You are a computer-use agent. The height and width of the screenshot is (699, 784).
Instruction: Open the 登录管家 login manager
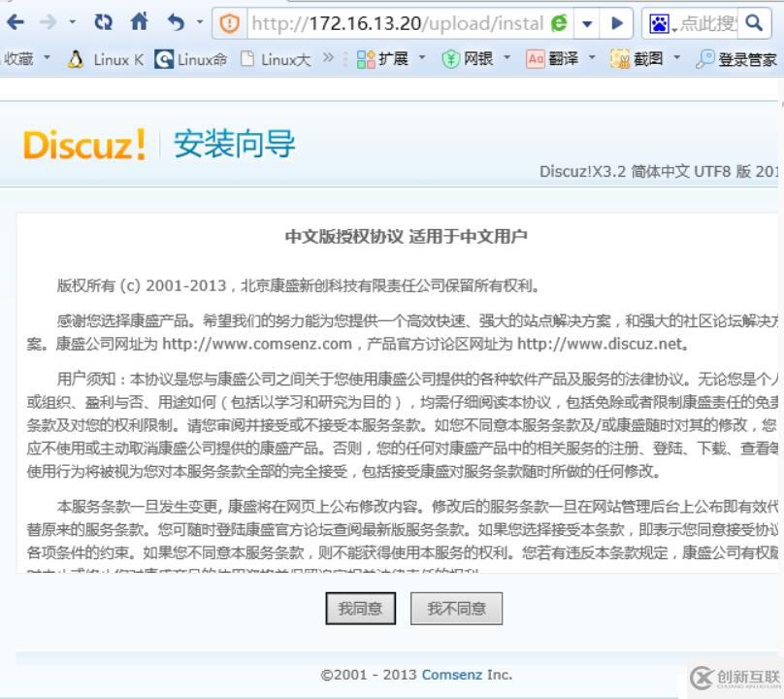pos(737,59)
